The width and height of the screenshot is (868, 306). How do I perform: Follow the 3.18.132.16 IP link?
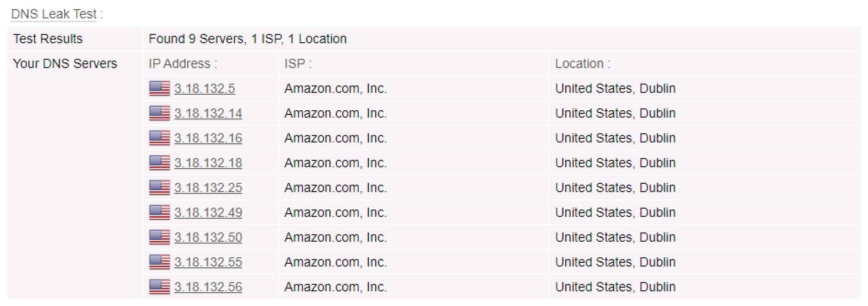click(208, 138)
